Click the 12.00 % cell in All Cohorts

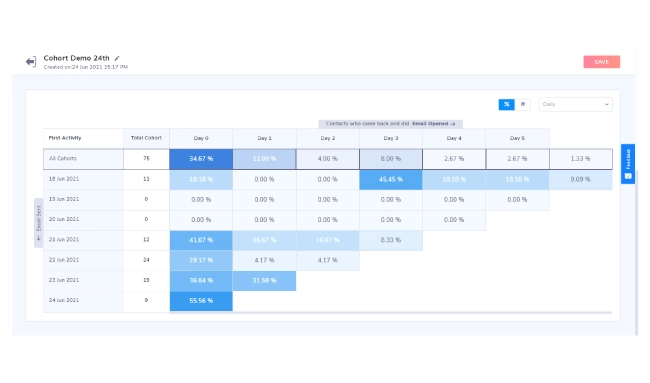[x=264, y=159]
